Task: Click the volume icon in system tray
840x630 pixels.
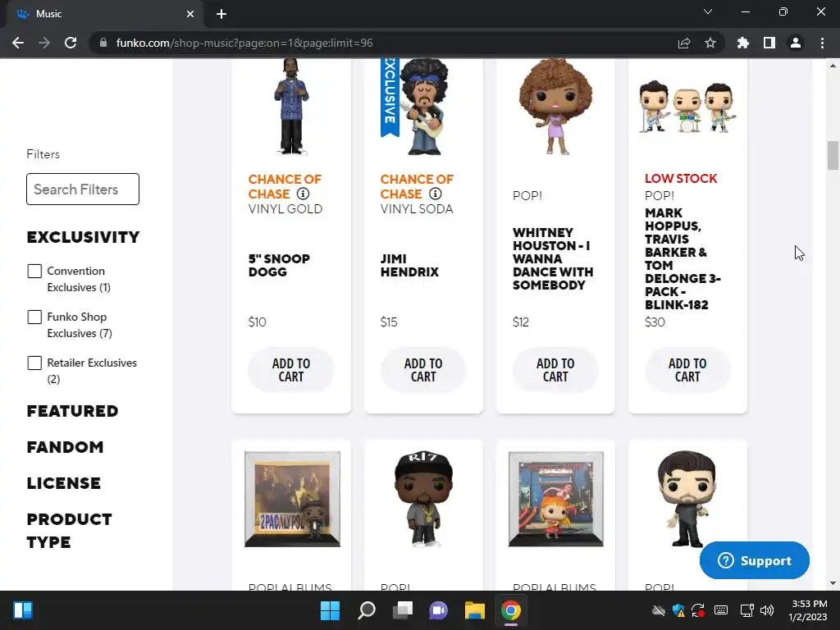Action: (x=767, y=610)
